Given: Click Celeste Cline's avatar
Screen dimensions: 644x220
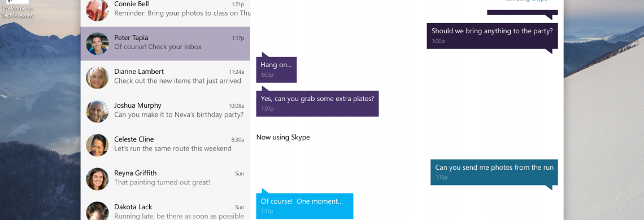Looking at the screenshot, I should [97, 145].
